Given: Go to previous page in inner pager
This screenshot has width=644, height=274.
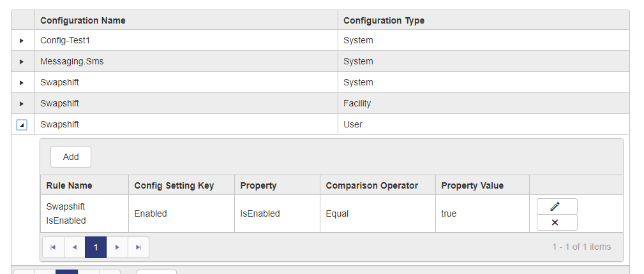Looking at the screenshot, I should click(75, 247).
